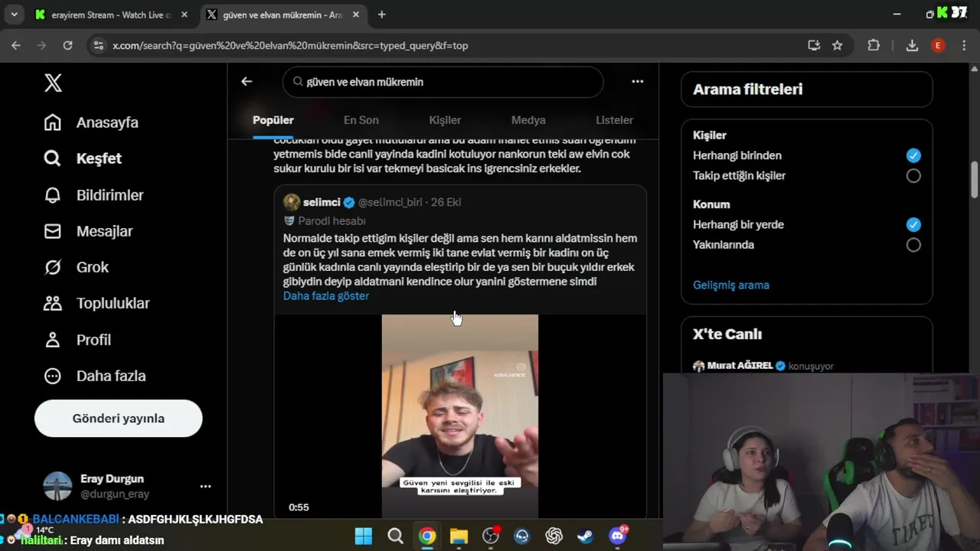Open Chrome downloads icon
This screenshot has height=551, width=980.
click(912, 45)
